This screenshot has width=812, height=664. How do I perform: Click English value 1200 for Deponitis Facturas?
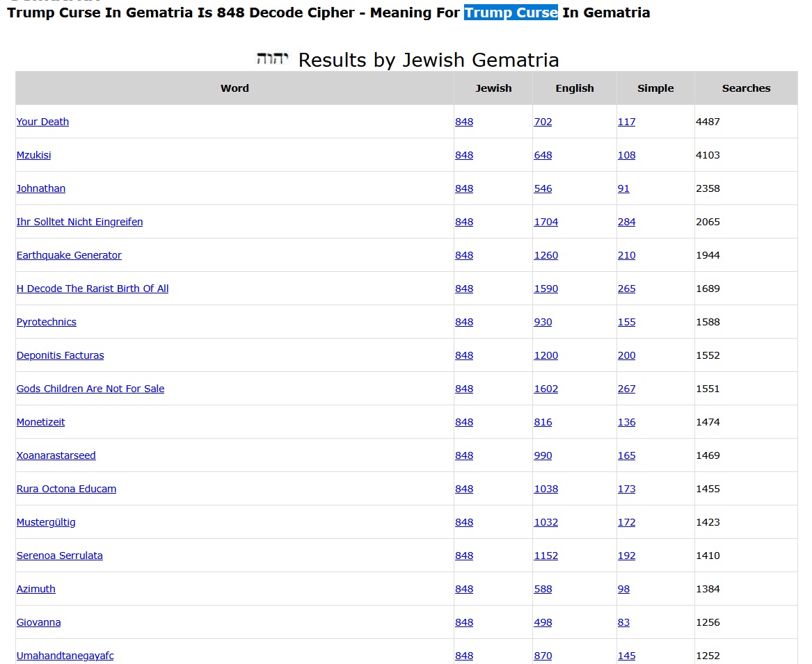pos(546,355)
